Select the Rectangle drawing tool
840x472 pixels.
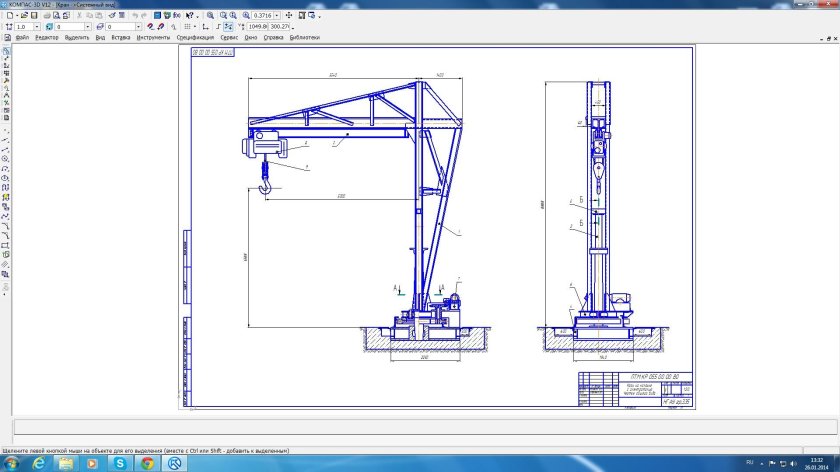tap(5, 243)
